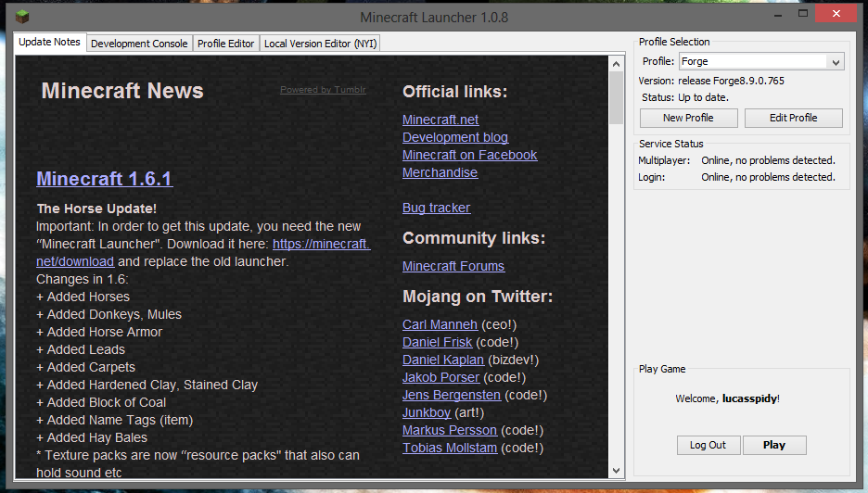Click the news pane scrollbar thumb

616,98
